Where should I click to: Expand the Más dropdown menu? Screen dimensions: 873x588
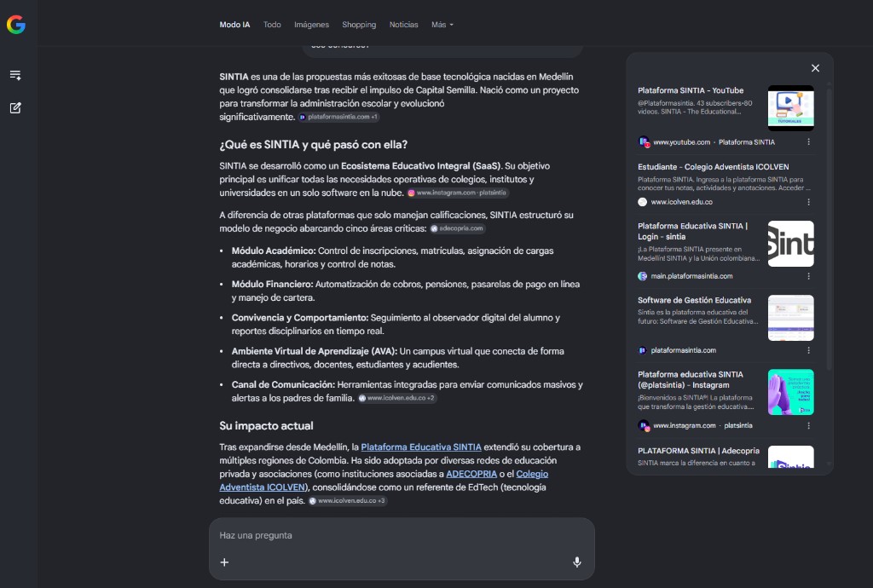pyautogui.click(x=442, y=25)
